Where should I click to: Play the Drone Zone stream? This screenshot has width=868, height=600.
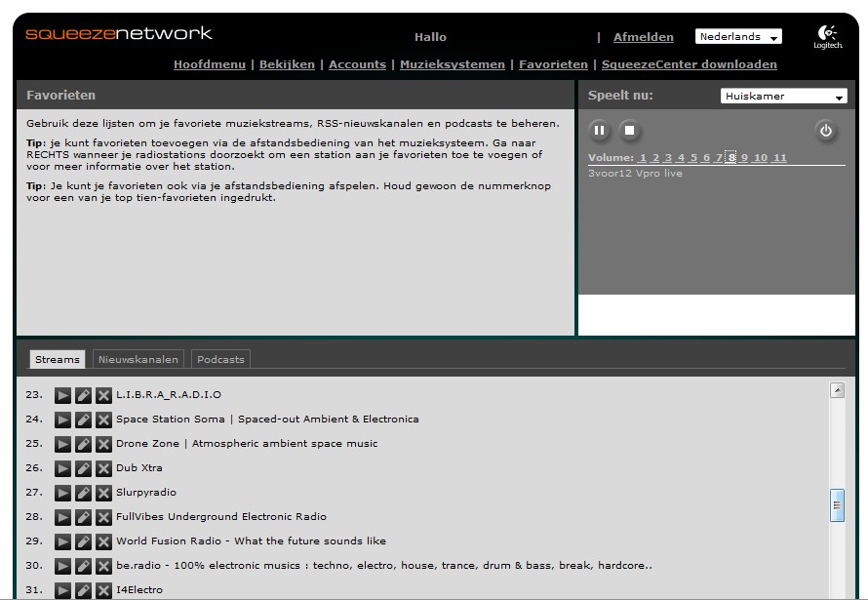pos(62,444)
